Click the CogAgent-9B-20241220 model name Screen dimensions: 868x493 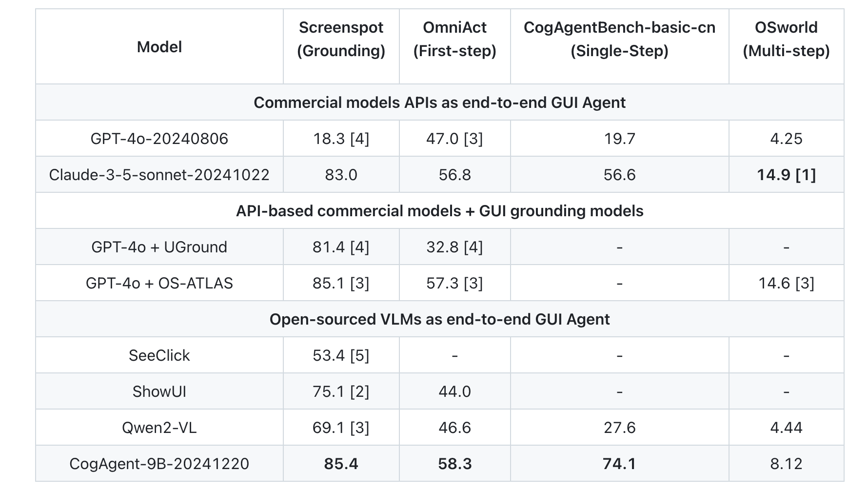(x=159, y=464)
